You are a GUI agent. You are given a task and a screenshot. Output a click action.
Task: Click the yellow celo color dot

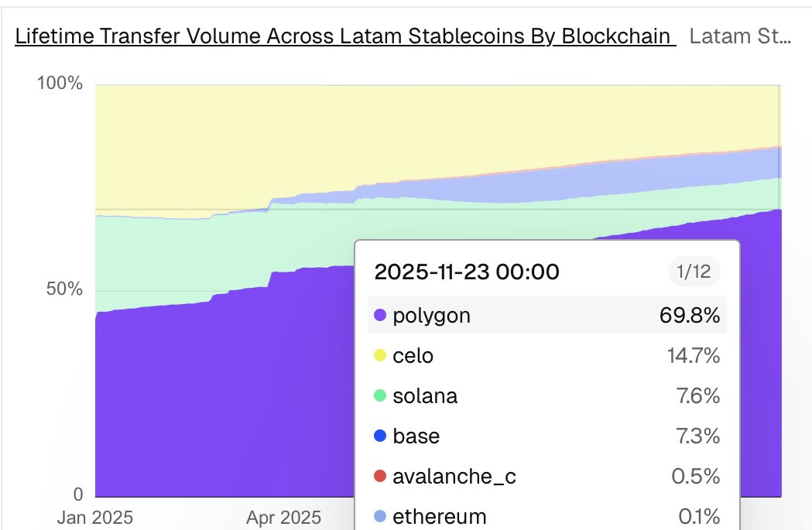pos(380,355)
